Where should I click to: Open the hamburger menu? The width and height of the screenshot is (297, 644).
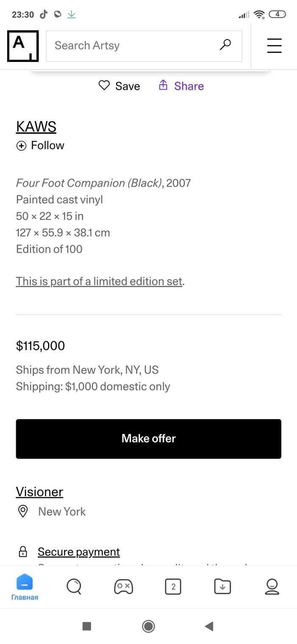[274, 45]
